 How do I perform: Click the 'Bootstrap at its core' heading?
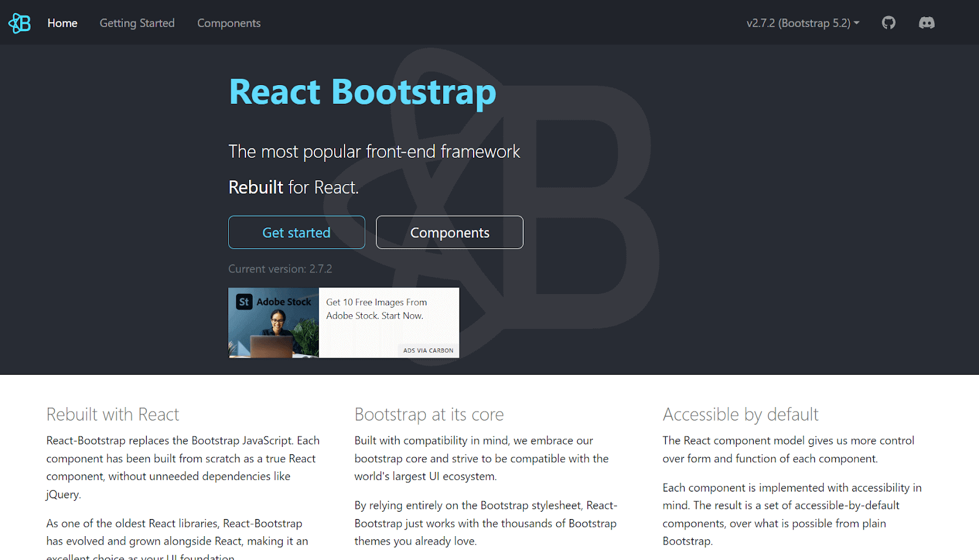click(429, 414)
